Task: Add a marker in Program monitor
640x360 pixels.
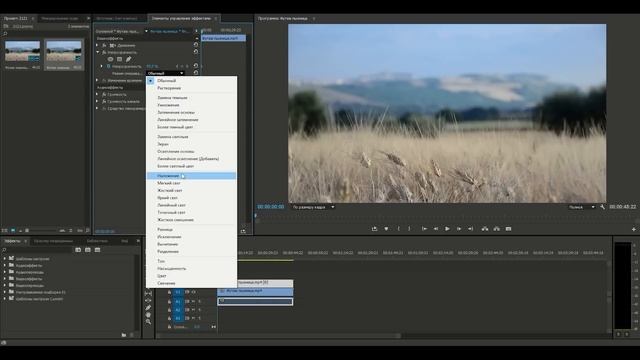Action: (386, 229)
